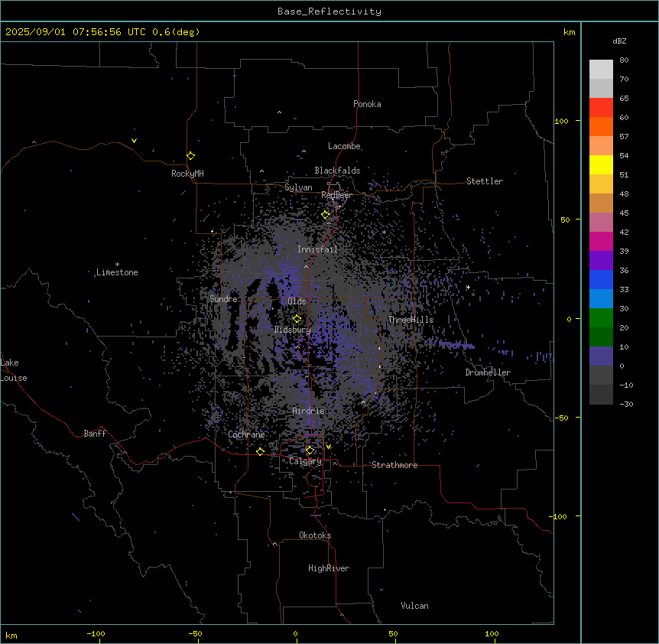Click the yellow diamond marker above Calgary label
The width and height of the screenshot is (659, 644).
click(310, 450)
